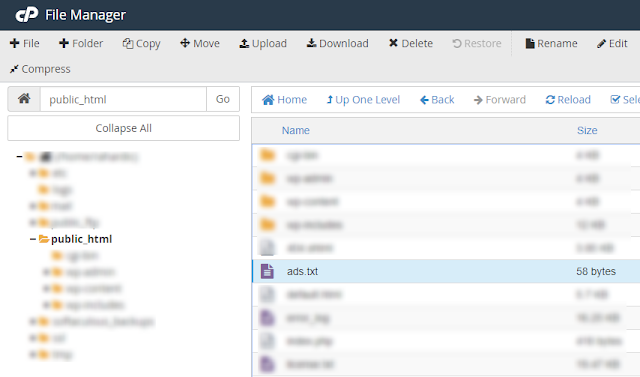Download the selected file

(338, 43)
